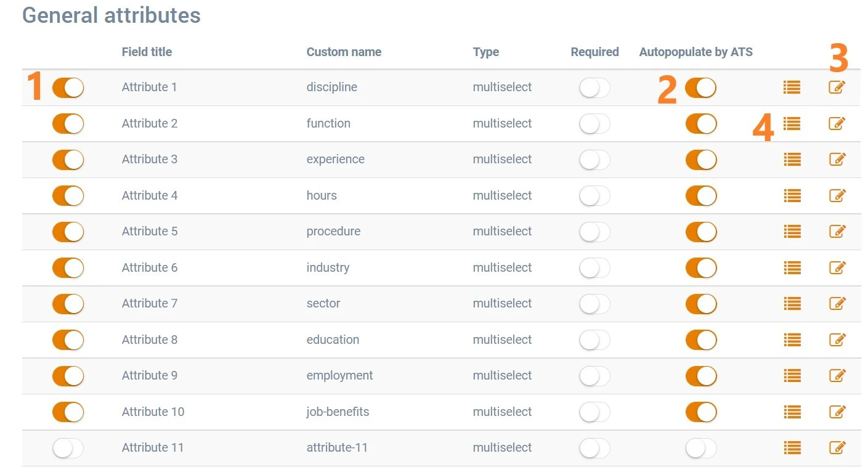This screenshot has height=472, width=868.
Task: Disable Autopopulate by ATS for discipline
Action: click(x=701, y=87)
